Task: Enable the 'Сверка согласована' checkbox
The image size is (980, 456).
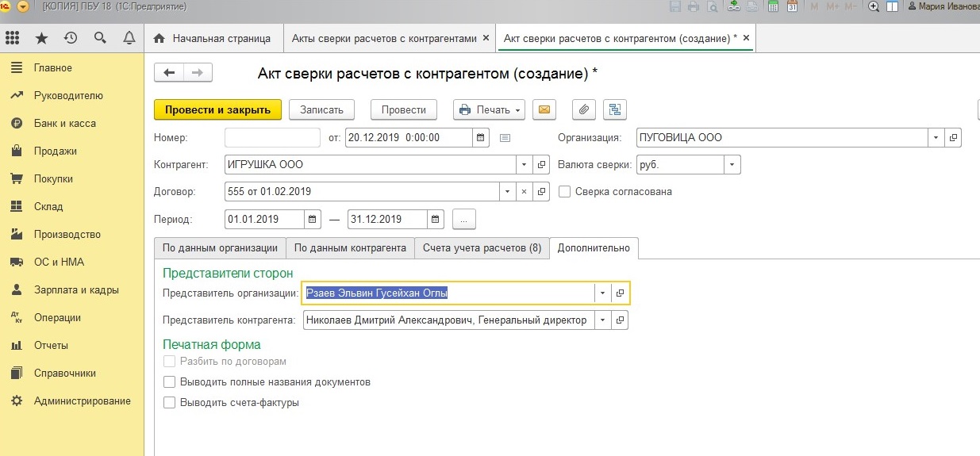Action: [x=565, y=191]
